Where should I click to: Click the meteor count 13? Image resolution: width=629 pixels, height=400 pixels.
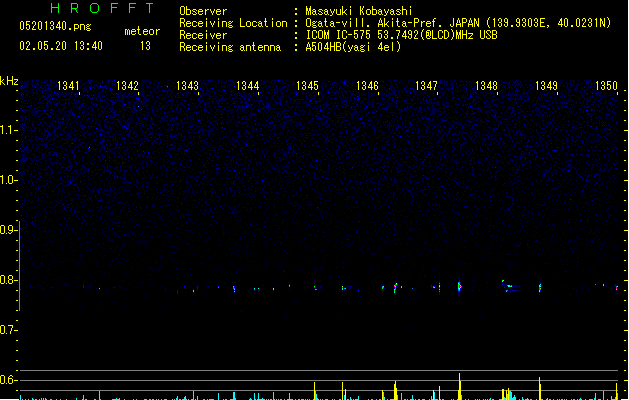click(x=145, y=46)
